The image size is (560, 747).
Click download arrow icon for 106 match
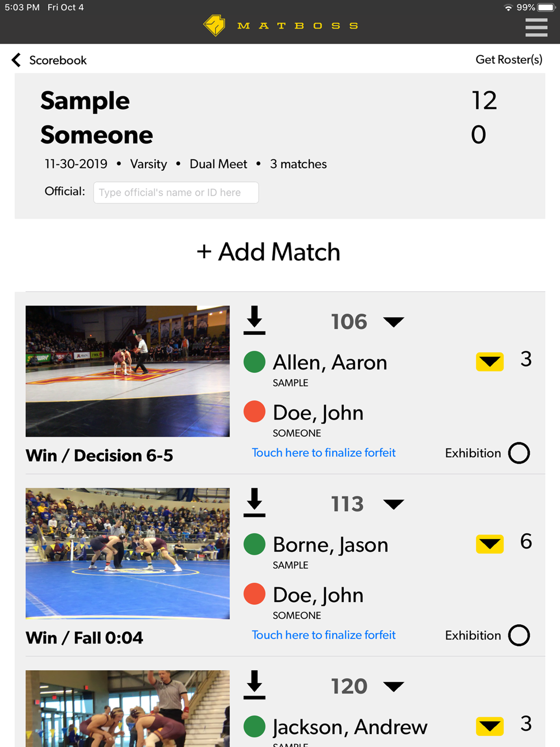point(254,320)
